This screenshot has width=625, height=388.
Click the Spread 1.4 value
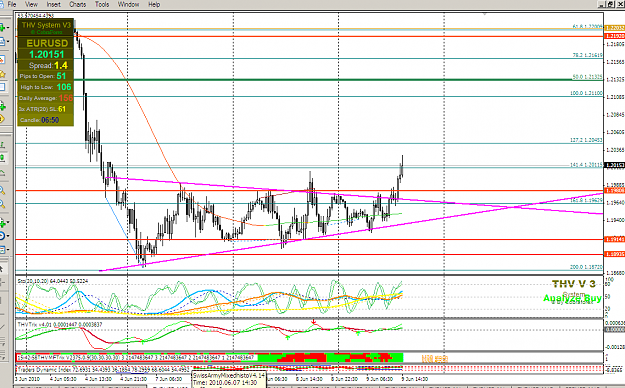[x=61, y=65]
